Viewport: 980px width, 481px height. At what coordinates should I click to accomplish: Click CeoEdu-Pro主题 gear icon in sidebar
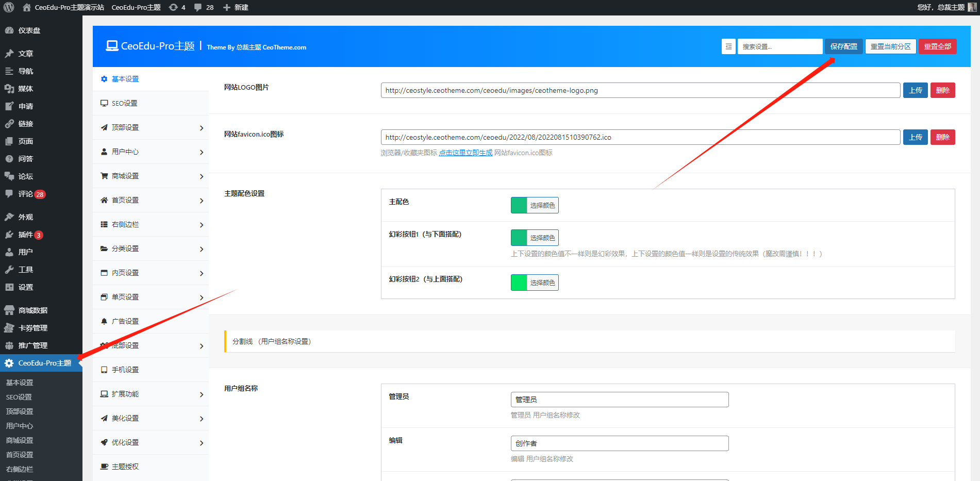click(x=9, y=363)
